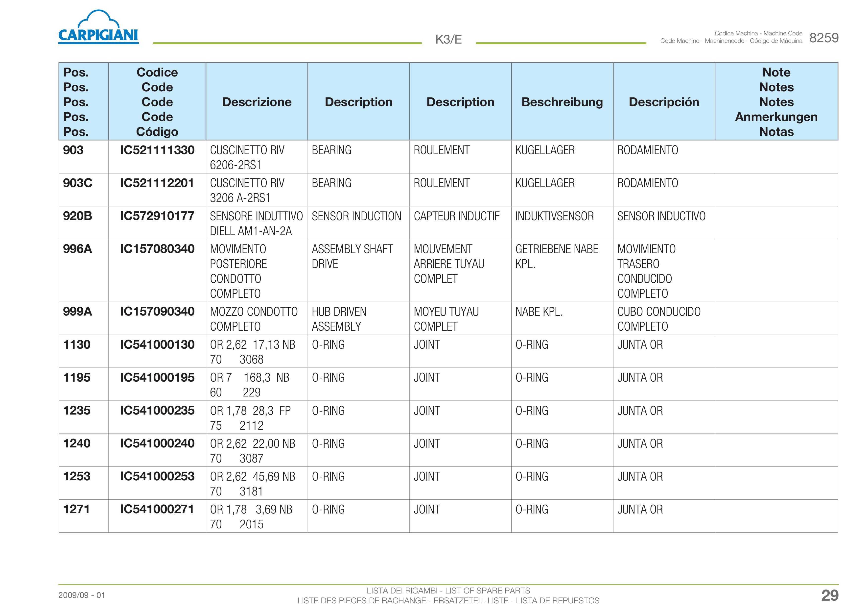
Task: Click page number 29
Action: pyautogui.click(x=830, y=595)
